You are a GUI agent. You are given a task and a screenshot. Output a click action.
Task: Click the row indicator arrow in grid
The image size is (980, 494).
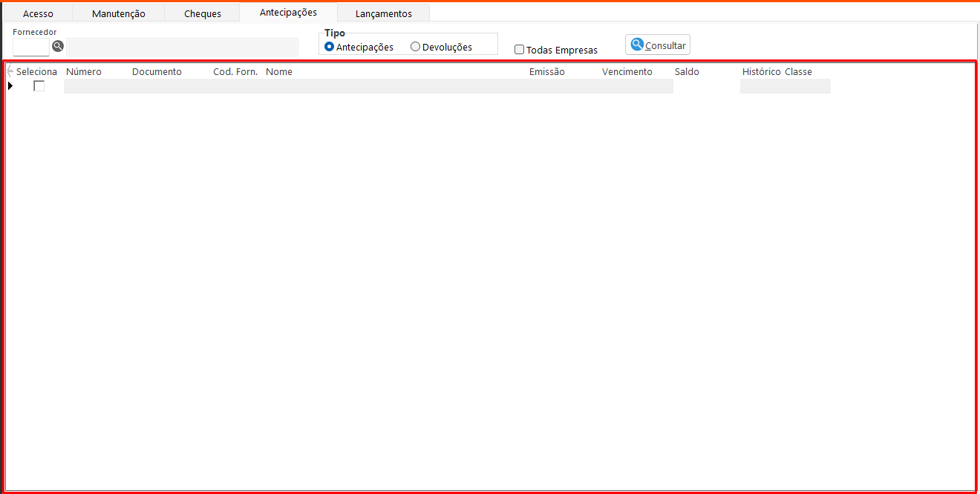[x=10, y=86]
